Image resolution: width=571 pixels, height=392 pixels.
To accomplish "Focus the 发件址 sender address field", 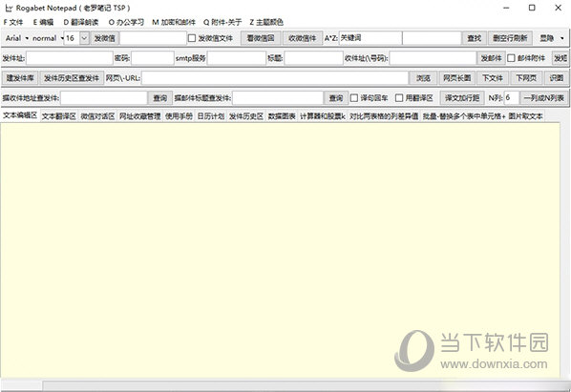I will [70, 58].
